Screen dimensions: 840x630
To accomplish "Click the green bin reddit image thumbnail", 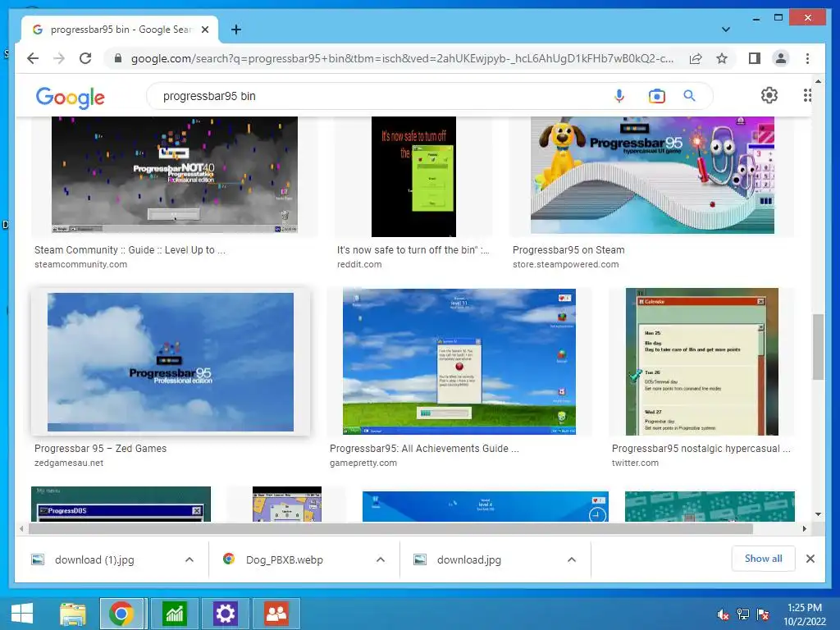I will (413, 177).
